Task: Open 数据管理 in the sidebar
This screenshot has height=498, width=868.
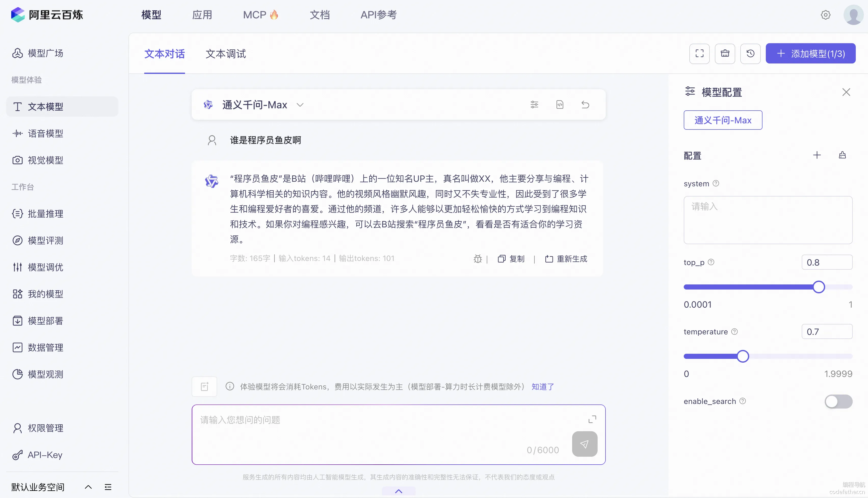Action: coord(62,348)
